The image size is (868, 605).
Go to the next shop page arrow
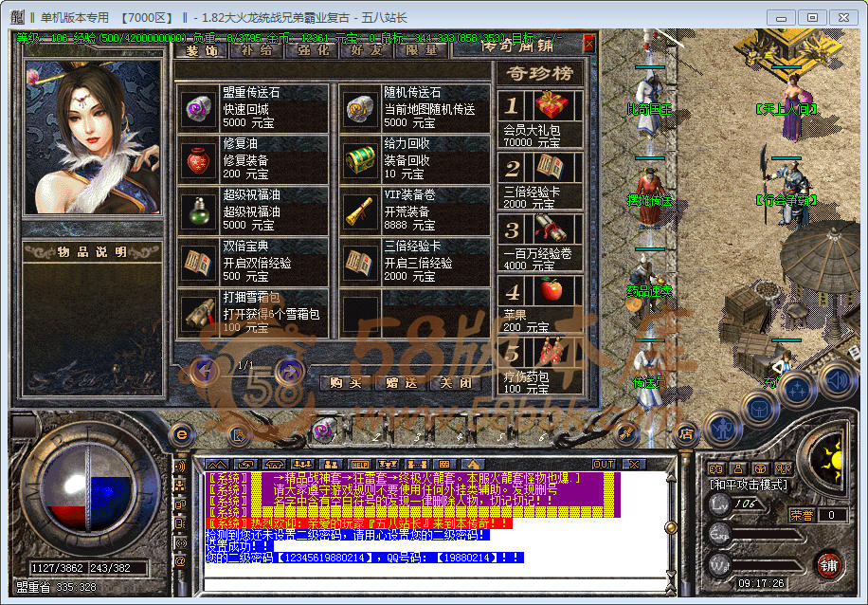[289, 371]
